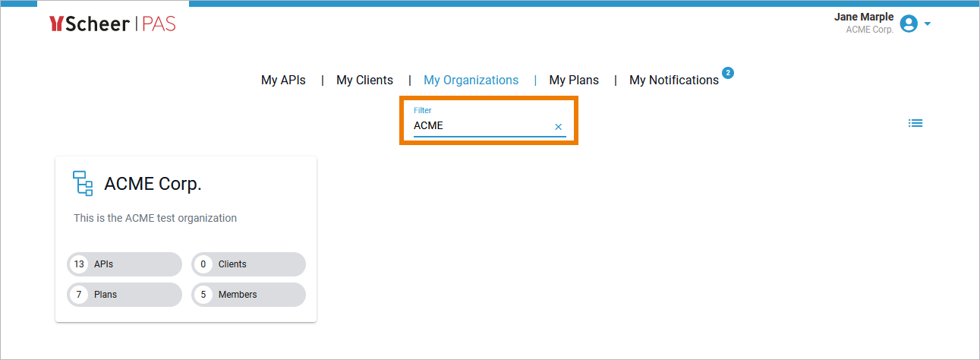Show the 0 Clients pill button

[x=249, y=264]
